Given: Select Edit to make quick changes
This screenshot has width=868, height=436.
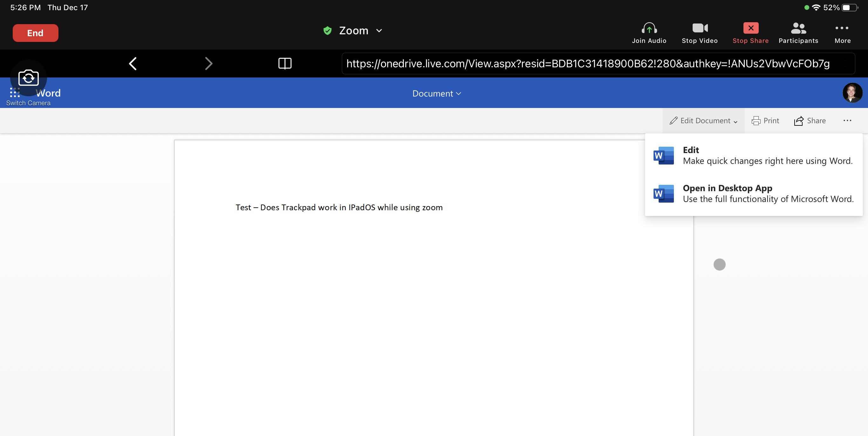Looking at the screenshot, I should pos(753,155).
